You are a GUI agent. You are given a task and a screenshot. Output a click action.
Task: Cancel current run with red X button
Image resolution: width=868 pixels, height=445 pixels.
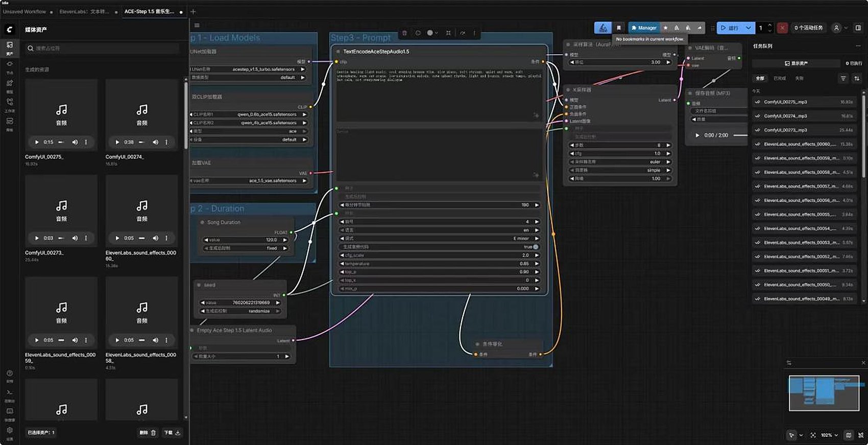click(782, 28)
